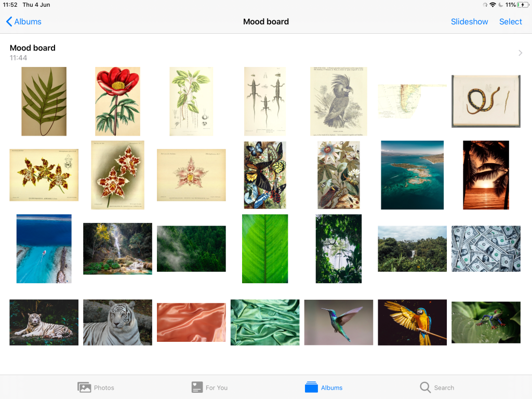The image size is (532, 399).
Task: Switch to the For You tab
Action: click(209, 388)
